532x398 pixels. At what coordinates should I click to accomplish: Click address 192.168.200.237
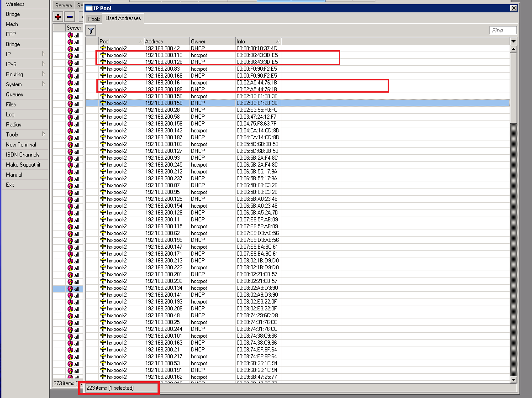[164, 178]
